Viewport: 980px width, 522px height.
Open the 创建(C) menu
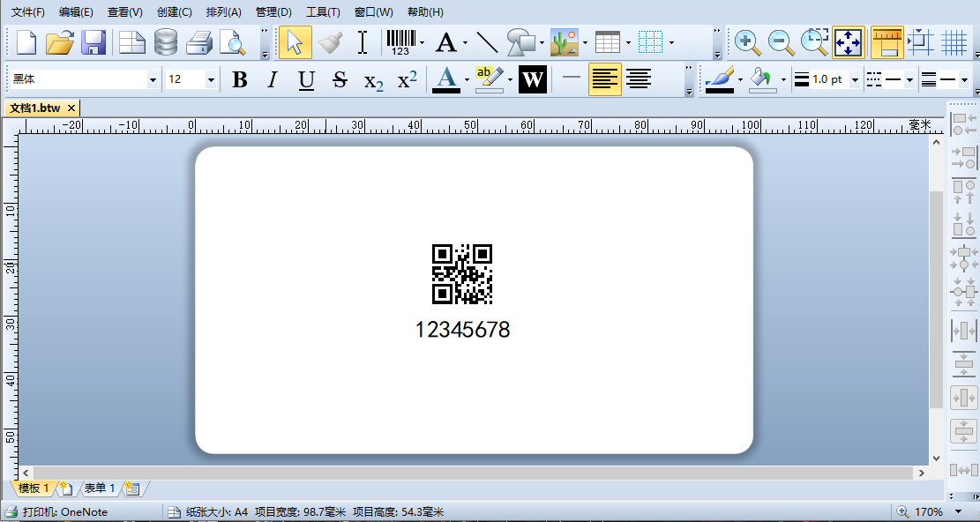coord(175,11)
